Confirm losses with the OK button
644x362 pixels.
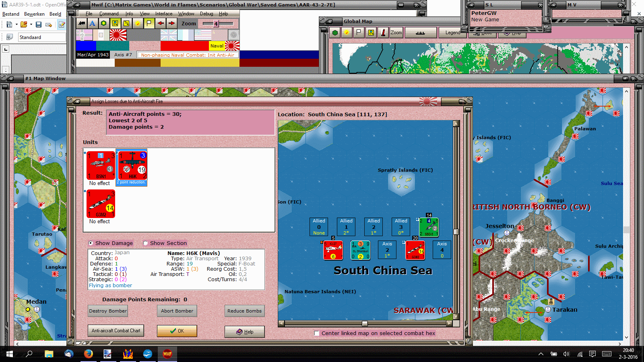[177, 331]
